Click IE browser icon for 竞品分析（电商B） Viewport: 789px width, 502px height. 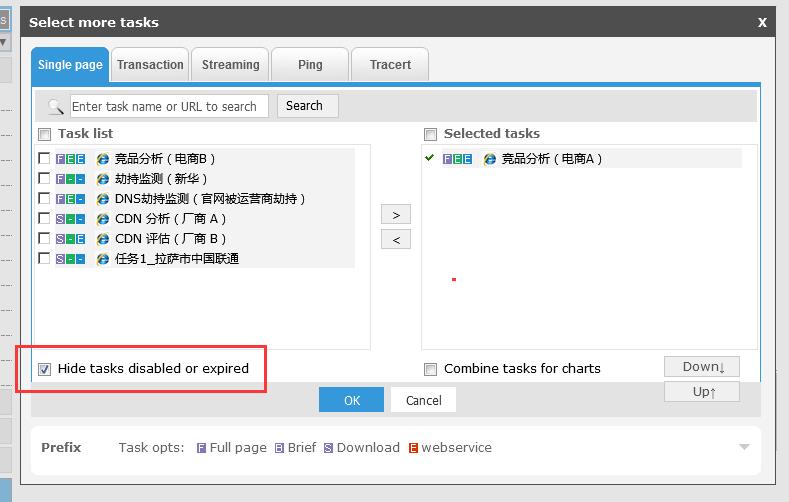pos(102,158)
